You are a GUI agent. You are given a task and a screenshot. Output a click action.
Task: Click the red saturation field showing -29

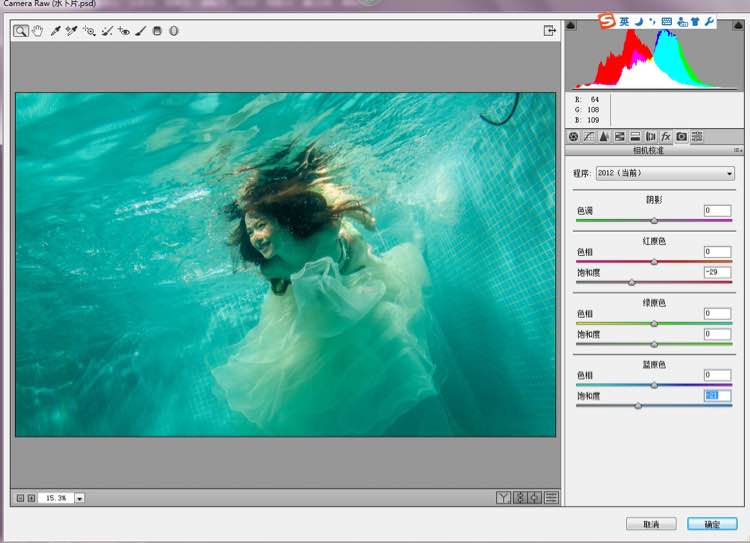tap(717, 272)
